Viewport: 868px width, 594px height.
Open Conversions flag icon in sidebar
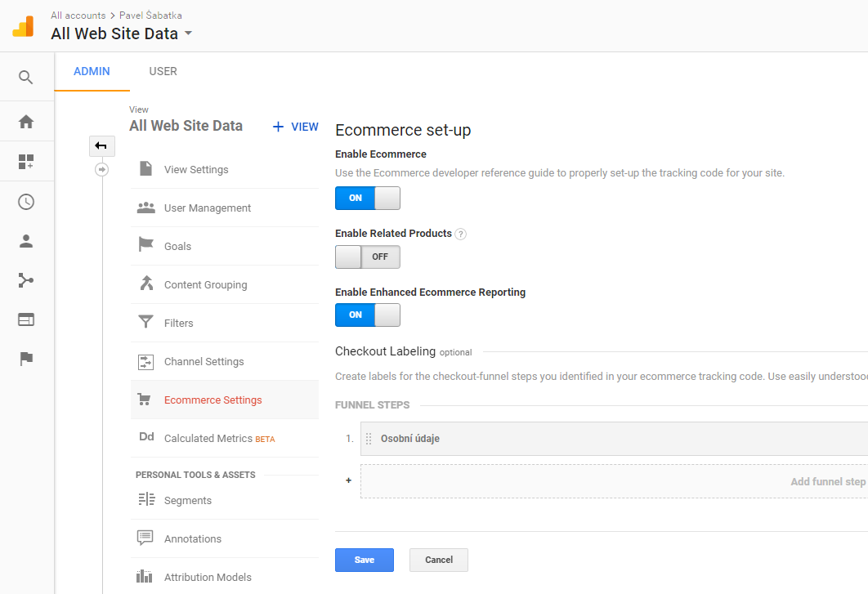26,359
